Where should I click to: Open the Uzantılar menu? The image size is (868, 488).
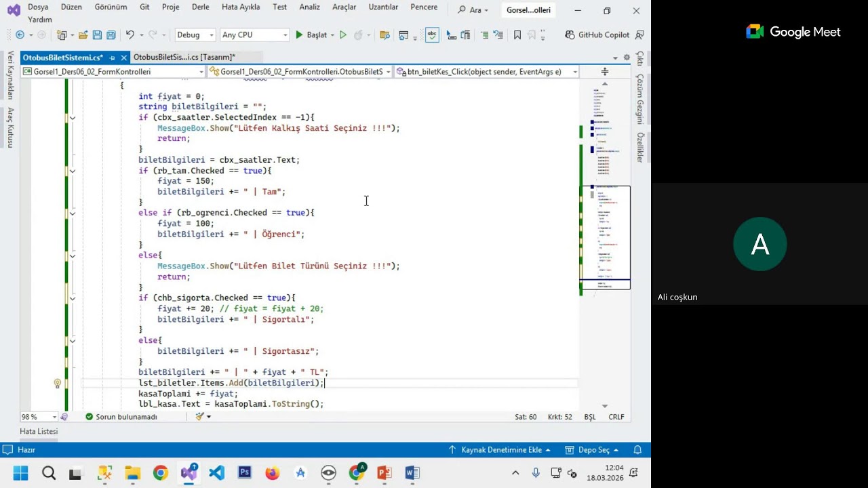coord(383,7)
